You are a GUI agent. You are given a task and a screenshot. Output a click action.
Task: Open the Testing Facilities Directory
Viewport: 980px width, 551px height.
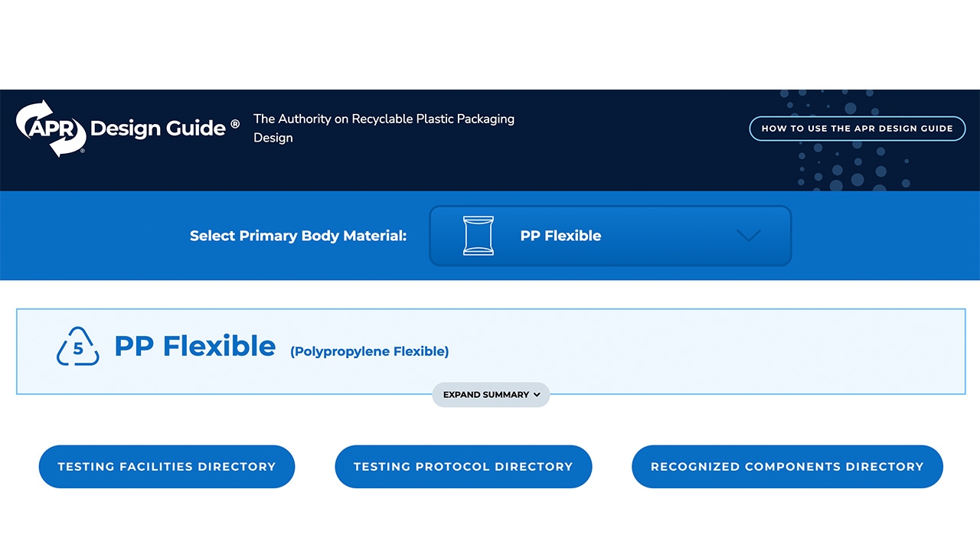click(x=167, y=466)
